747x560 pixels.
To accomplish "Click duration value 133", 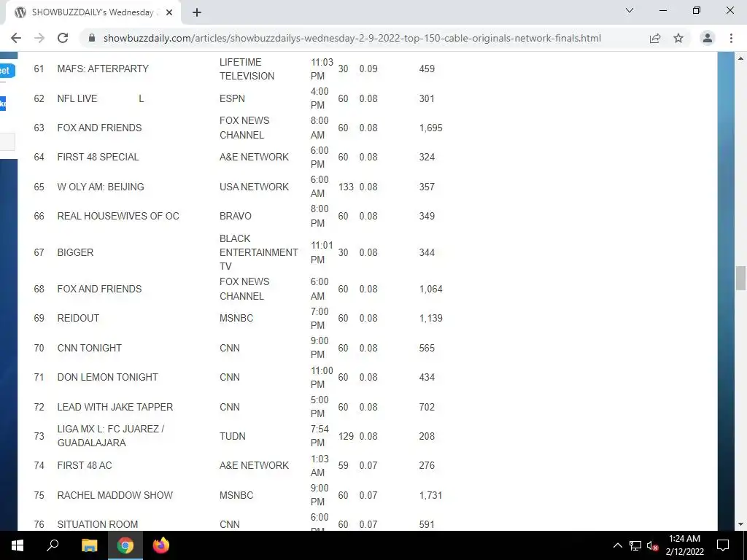I will pos(346,187).
